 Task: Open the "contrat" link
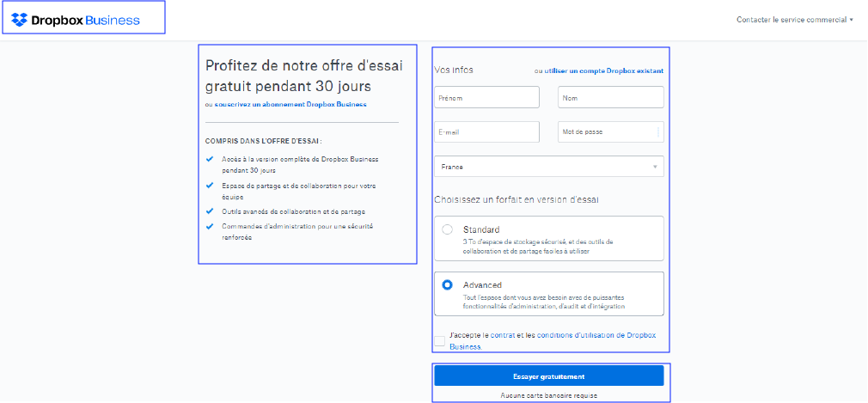coord(502,335)
